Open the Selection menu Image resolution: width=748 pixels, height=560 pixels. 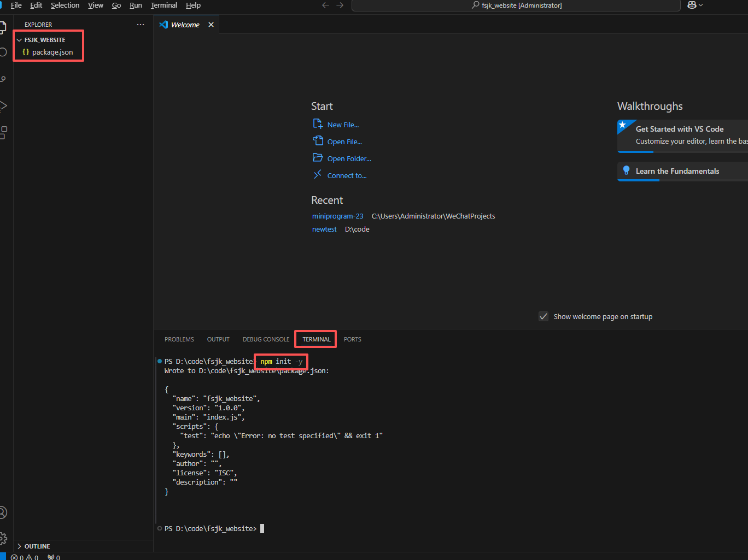65,5
